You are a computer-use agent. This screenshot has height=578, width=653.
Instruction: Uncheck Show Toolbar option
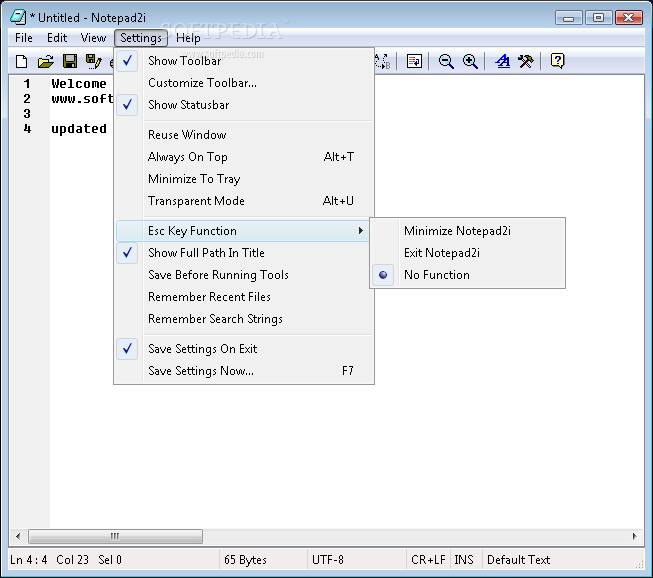pos(244,61)
